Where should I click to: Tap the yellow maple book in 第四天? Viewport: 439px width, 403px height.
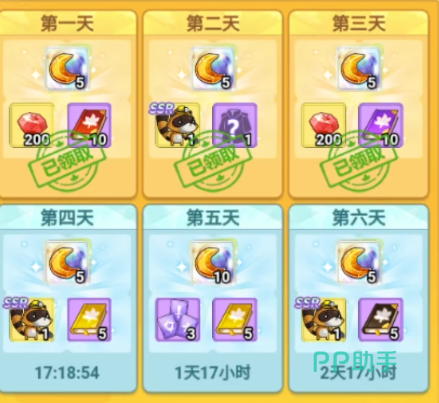click(x=89, y=320)
